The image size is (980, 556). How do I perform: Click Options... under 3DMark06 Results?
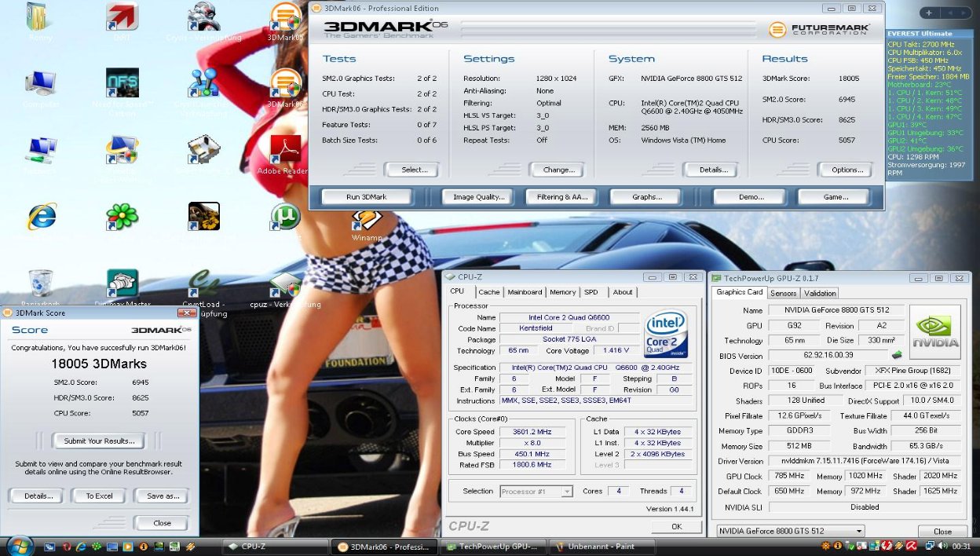[x=847, y=170]
